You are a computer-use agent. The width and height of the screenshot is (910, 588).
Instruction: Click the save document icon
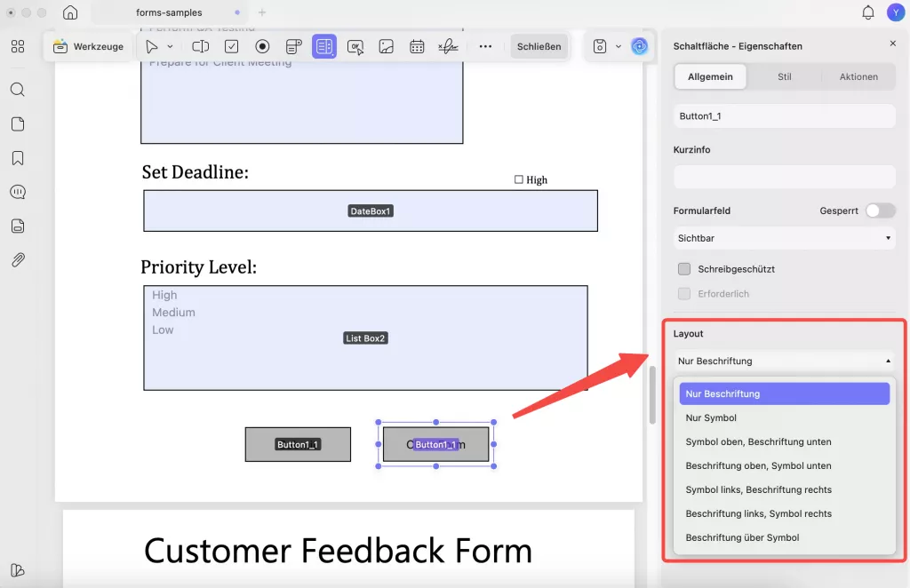pos(600,46)
